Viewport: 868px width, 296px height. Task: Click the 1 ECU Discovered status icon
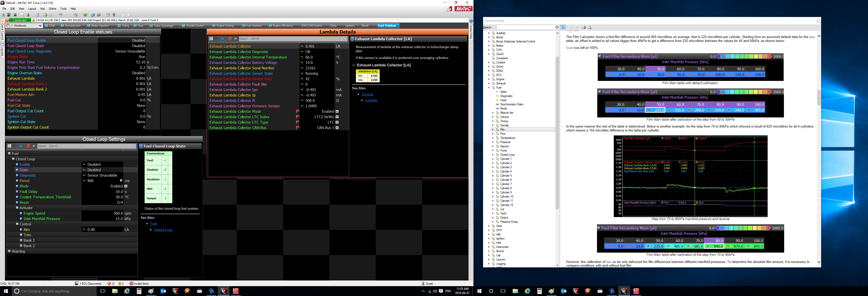[77, 283]
